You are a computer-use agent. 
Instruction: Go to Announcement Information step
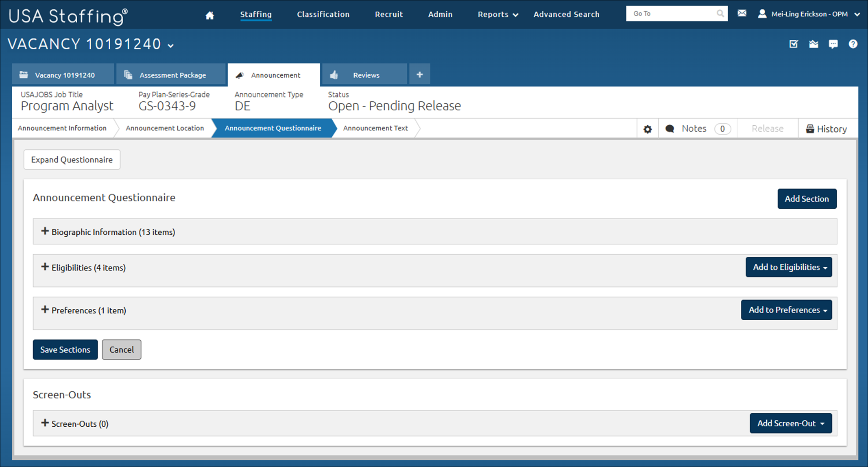pyautogui.click(x=62, y=128)
